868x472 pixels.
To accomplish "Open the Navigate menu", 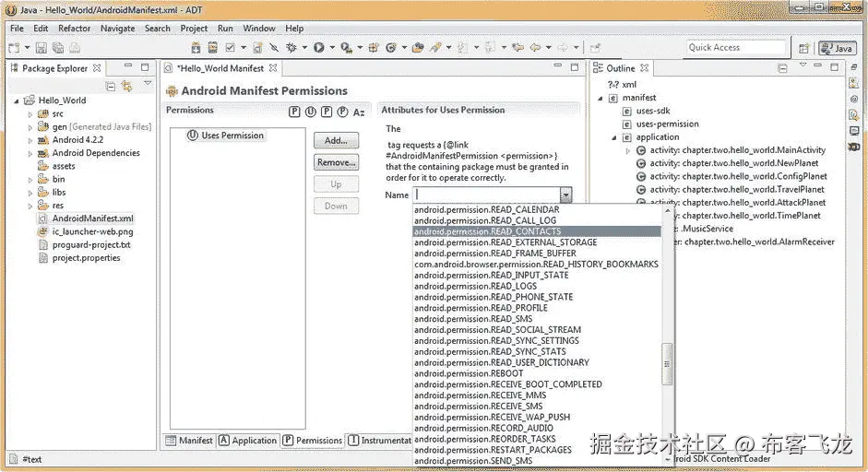I will [118, 29].
